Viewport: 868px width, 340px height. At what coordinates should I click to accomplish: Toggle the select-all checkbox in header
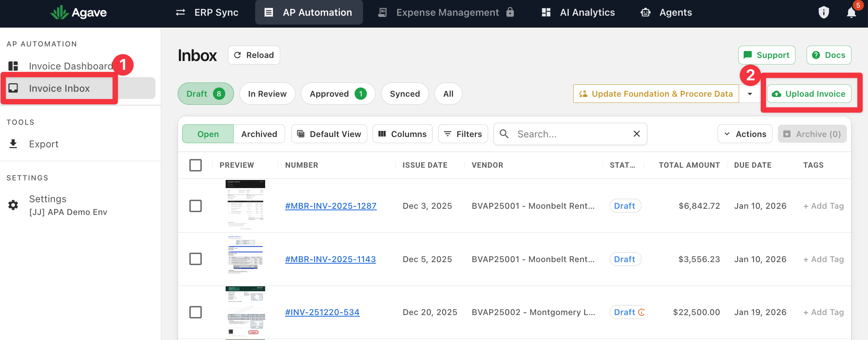(x=196, y=165)
